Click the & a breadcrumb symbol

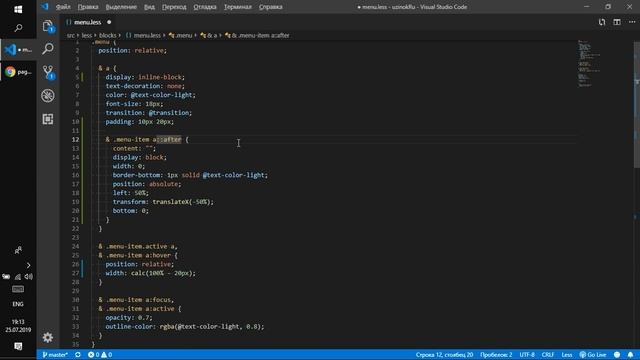[209, 36]
